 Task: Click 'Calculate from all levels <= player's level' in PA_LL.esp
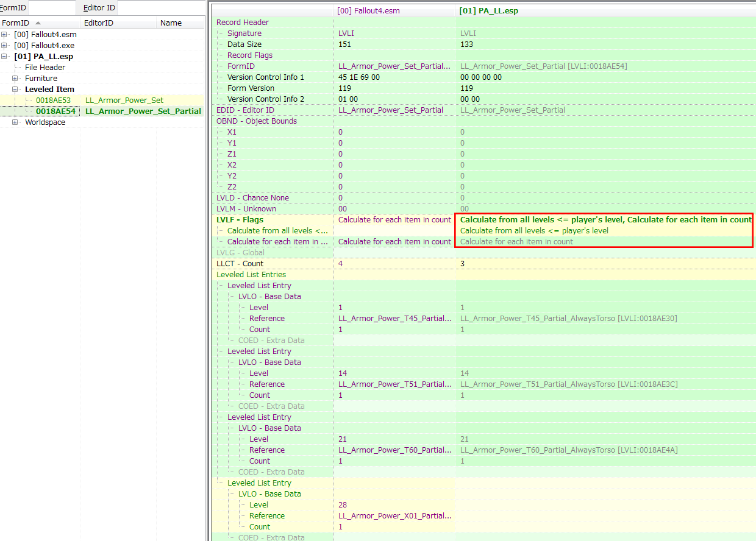pyautogui.click(x=534, y=230)
